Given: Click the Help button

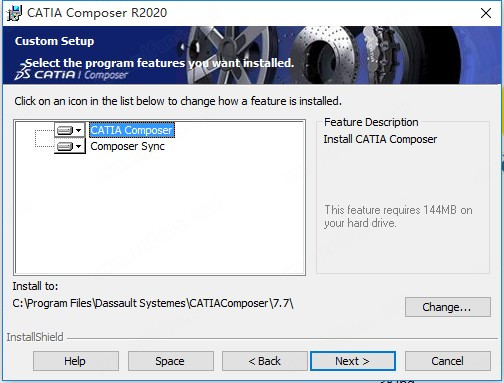Looking at the screenshot, I should [76, 361].
